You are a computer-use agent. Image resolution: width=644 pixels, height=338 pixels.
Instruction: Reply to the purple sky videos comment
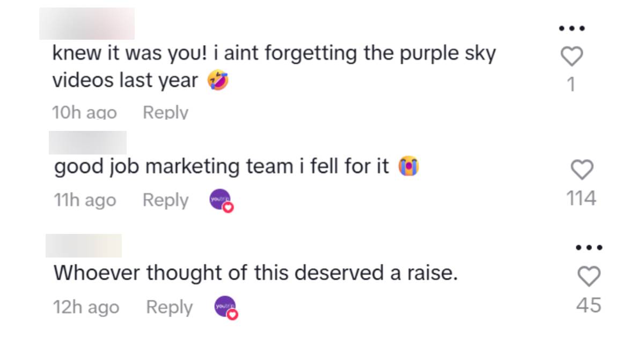pyautogui.click(x=165, y=113)
